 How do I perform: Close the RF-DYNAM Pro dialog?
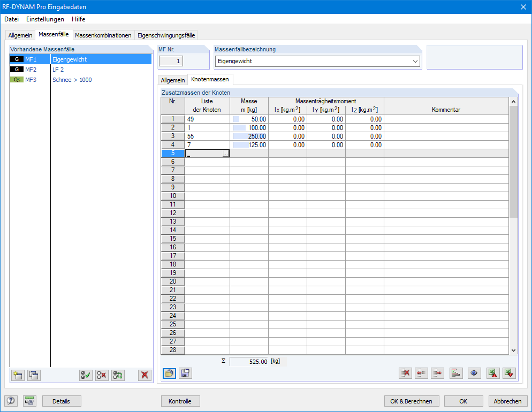point(523,7)
